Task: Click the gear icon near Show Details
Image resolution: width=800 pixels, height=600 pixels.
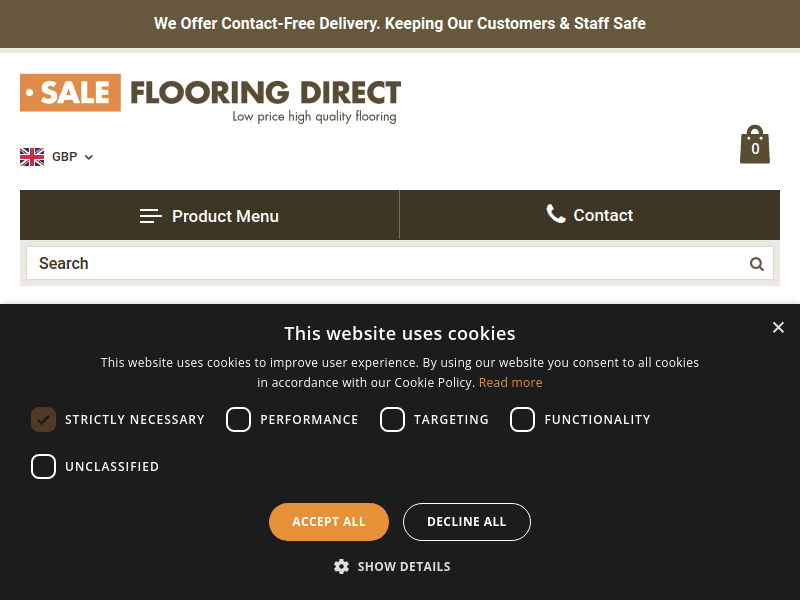Action: coord(341,566)
